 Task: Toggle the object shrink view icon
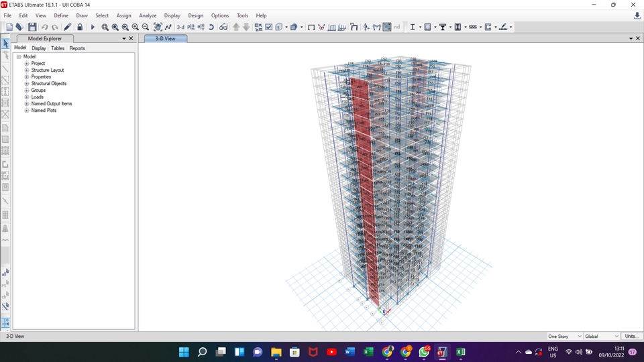pyautogui.click(x=258, y=27)
